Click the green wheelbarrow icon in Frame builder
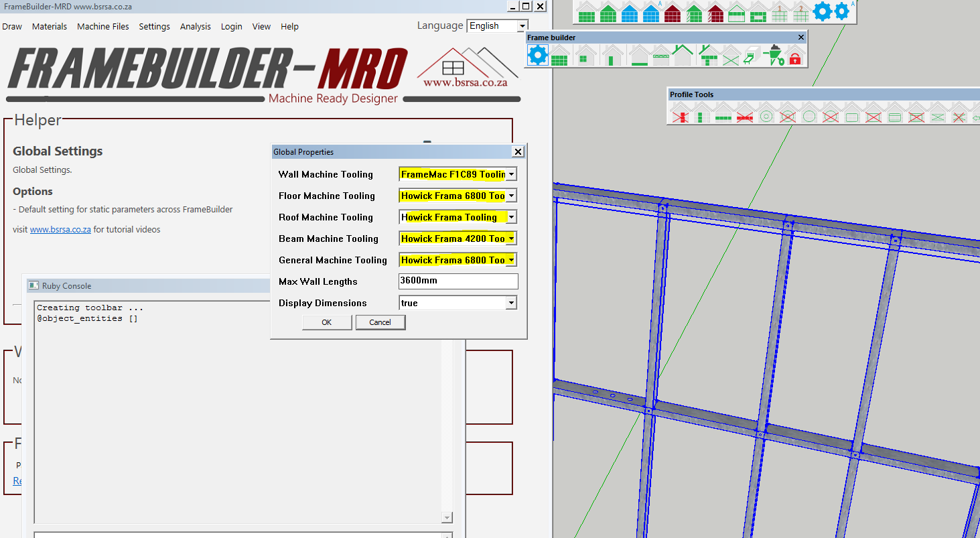Screen dimensions: 980x538 [774, 55]
